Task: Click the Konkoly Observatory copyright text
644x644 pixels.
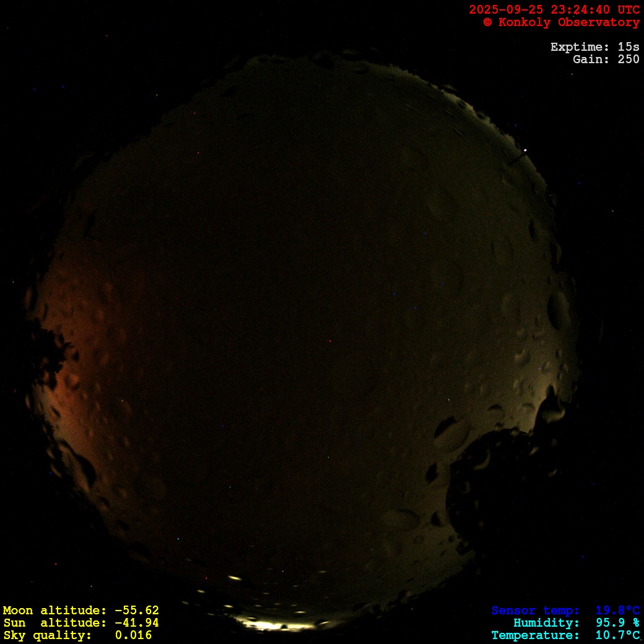Action: [x=561, y=22]
